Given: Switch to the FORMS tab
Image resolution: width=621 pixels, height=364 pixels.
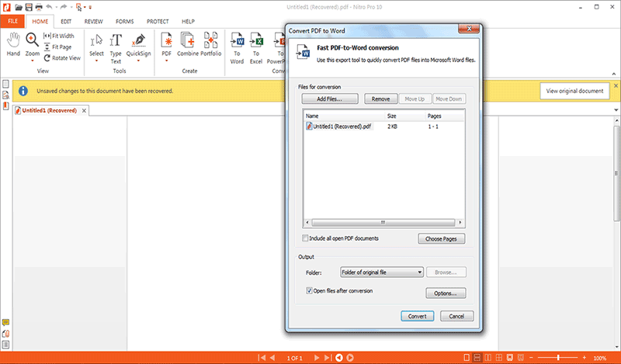Looking at the screenshot, I should coord(125,22).
